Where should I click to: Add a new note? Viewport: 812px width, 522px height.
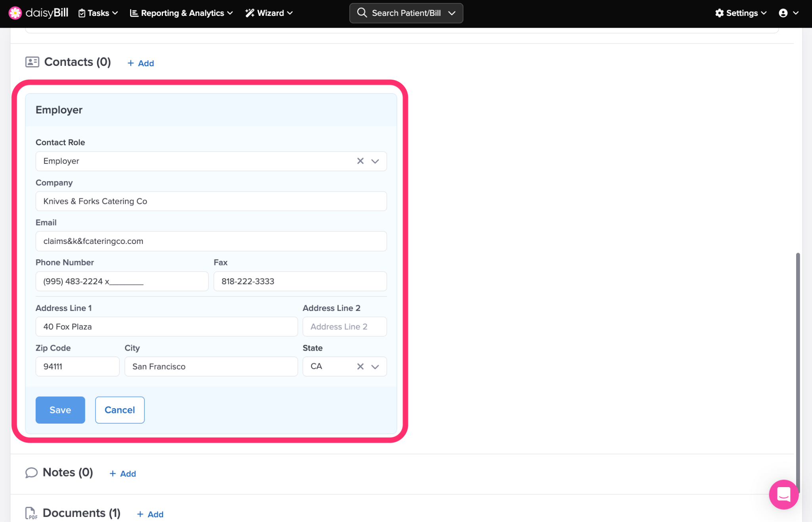tap(123, 474)
